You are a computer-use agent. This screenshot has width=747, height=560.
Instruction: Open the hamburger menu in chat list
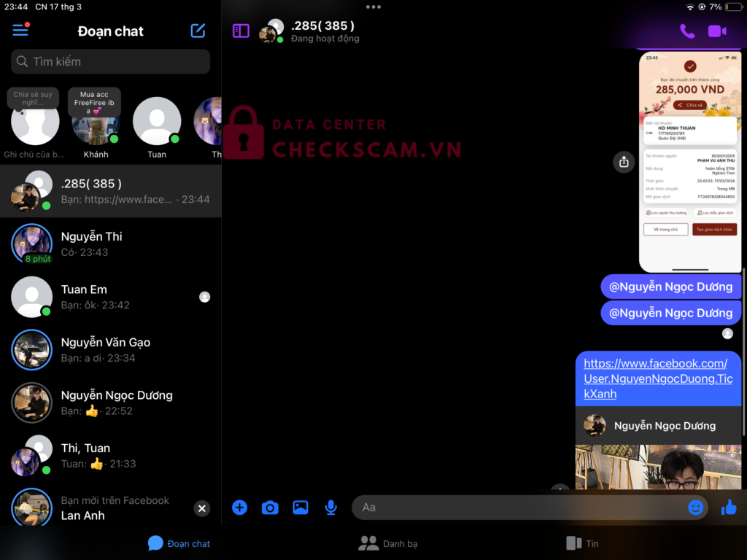pos(20,31)
